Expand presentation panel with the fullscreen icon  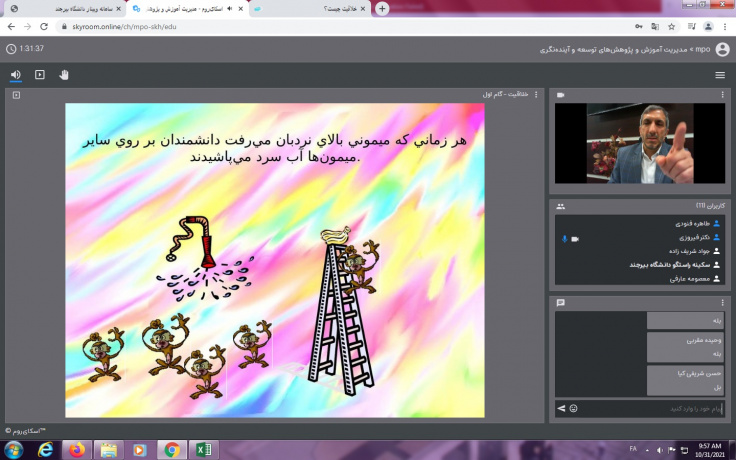16,95
